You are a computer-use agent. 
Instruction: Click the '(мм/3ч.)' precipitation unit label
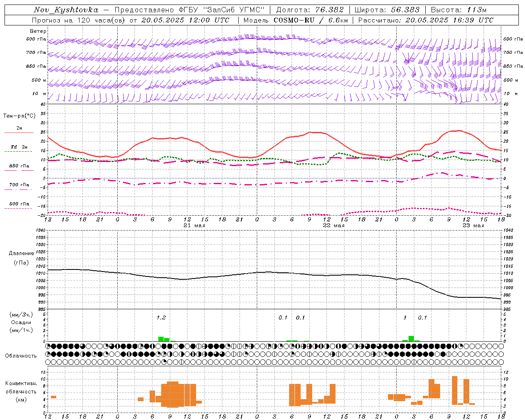[x=21, y=315]
